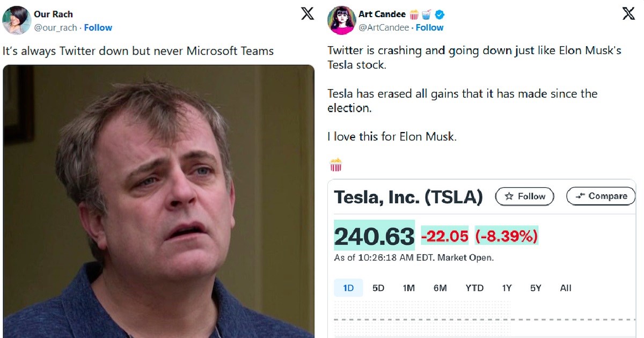The image size is (644, 338).
Task: Open the @ArtCandee handle link
Action: [384, 27]
